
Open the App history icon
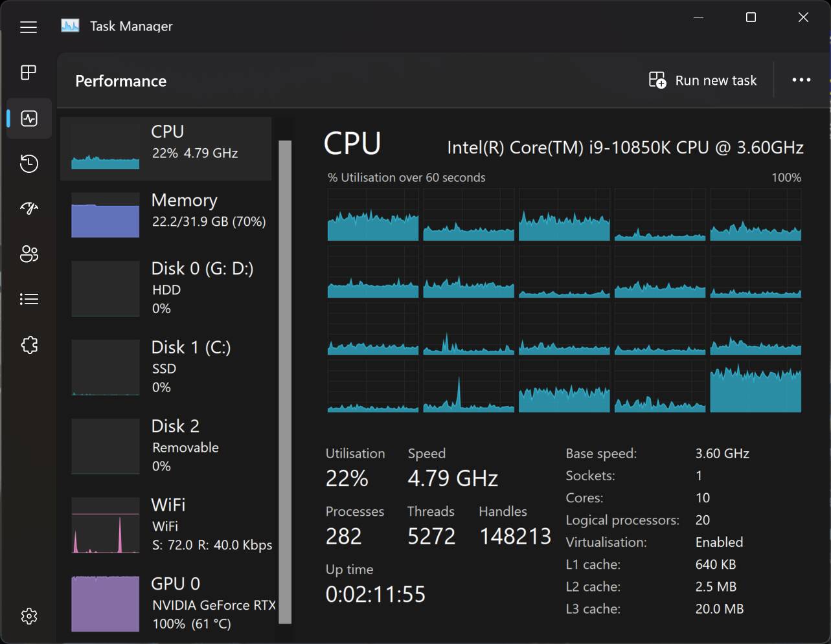29,163
